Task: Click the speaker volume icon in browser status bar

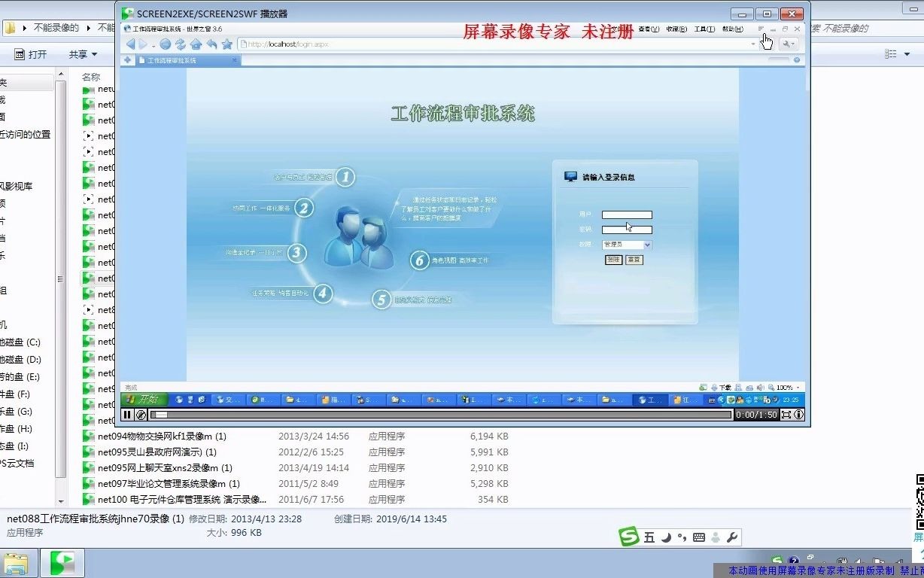Action: tap(761, 387)
